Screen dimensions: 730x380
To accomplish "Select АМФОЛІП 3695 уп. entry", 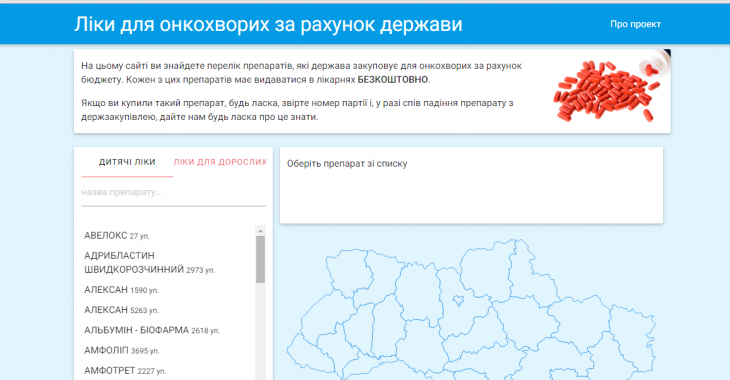I will click(122, 351).
